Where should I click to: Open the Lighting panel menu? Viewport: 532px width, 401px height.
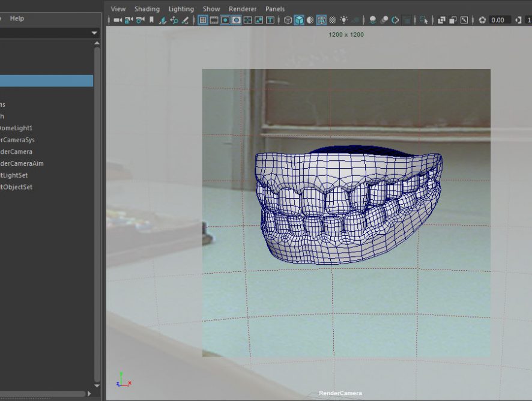point(181,9)
